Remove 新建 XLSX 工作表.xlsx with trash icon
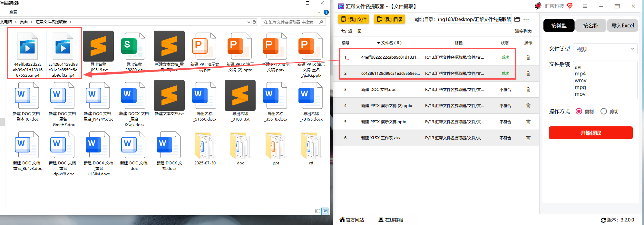 [x=528, y=138]
